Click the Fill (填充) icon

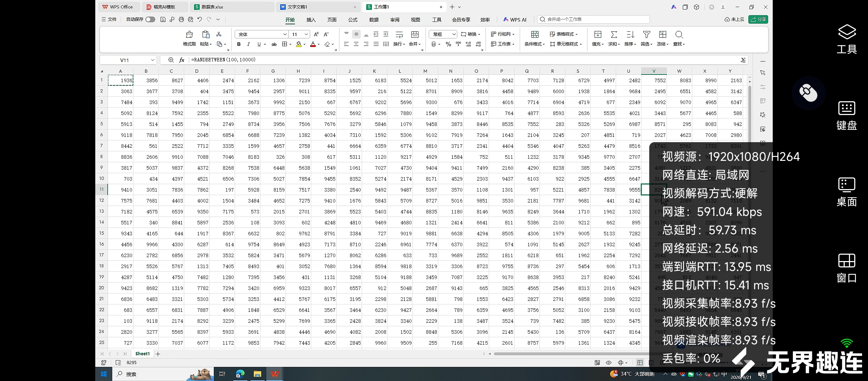click(x=598, y=34)
